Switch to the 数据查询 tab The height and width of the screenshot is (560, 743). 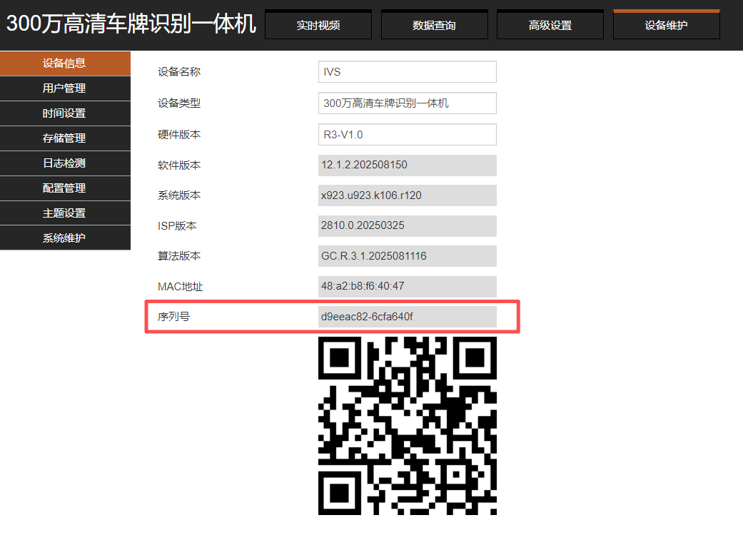click(x=434, y=26)
